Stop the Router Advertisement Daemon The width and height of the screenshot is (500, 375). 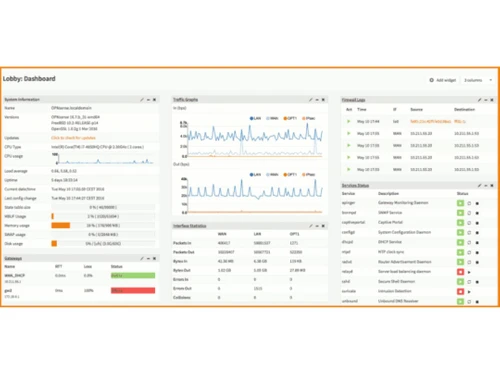tap(477, 262)
